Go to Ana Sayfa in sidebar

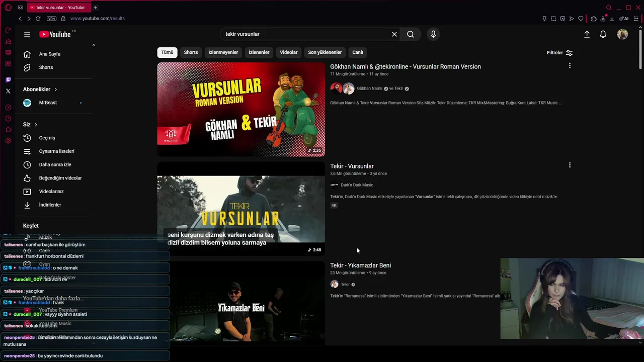(54, 54)
